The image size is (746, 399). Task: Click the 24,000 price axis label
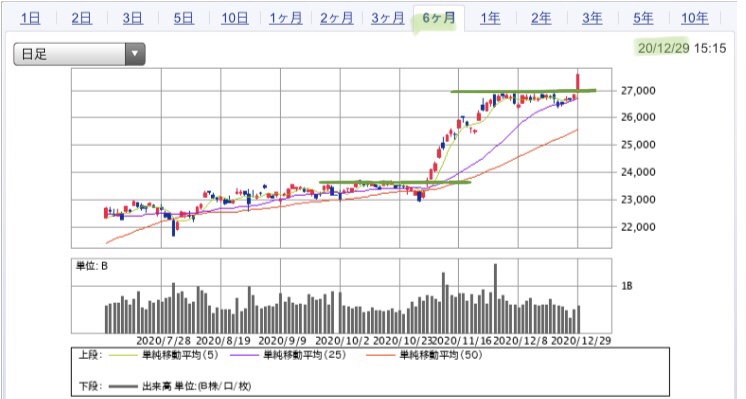click(x=638, y=172)
